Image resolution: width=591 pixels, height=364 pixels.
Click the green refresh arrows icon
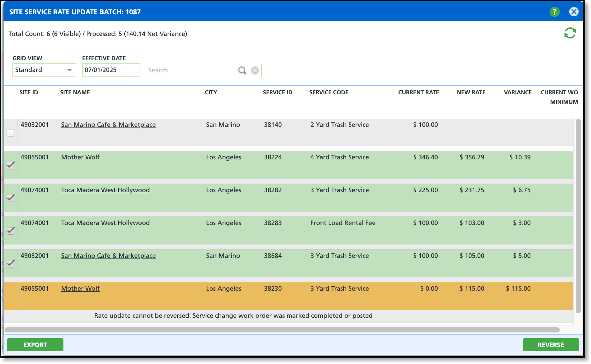coord(570,33)
